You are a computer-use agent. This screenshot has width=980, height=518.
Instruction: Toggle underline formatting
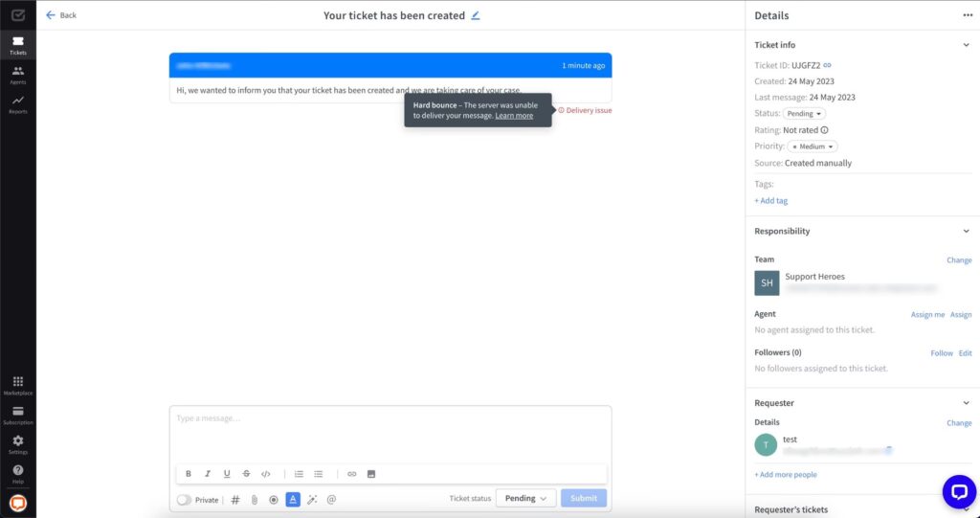pyautogui.click(x=227, y=474)
